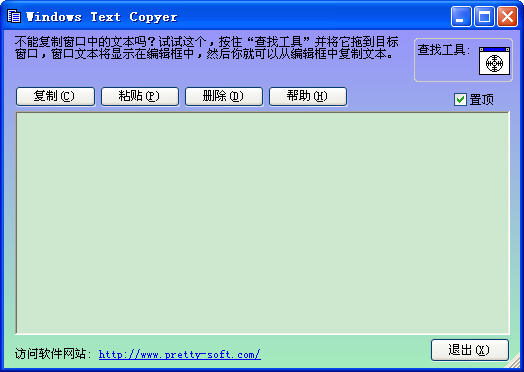This screenshot has width=524, height=372.
Task: Click the app icon in the title bar
Action: click(x=14, y=16)
